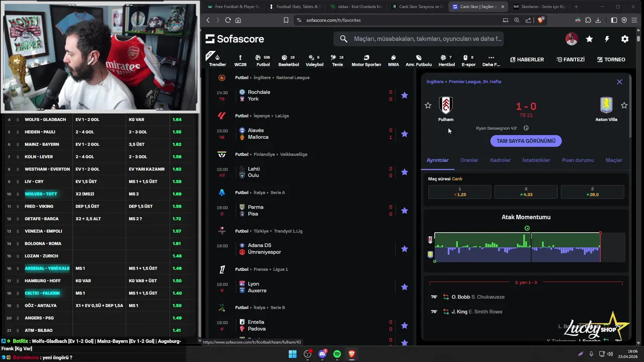644x362 pixels.
Task: Select draw odds 4.33
Action: click(526, 192)
